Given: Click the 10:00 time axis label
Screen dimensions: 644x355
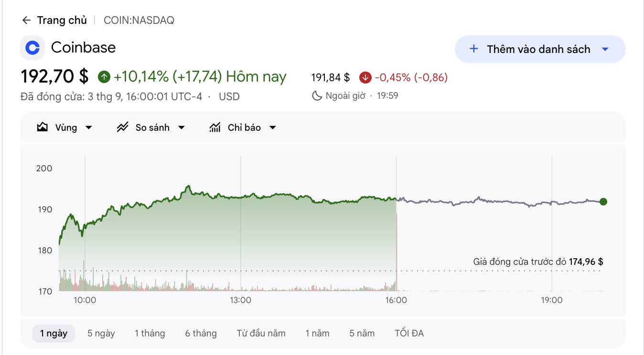Looking at the screenshot, I should tap(85, 300).
